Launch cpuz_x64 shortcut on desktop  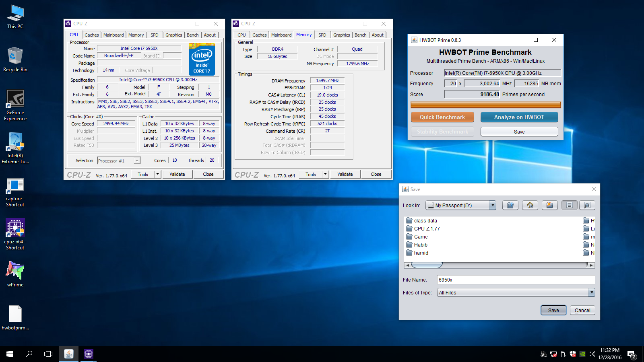[15, 234]
